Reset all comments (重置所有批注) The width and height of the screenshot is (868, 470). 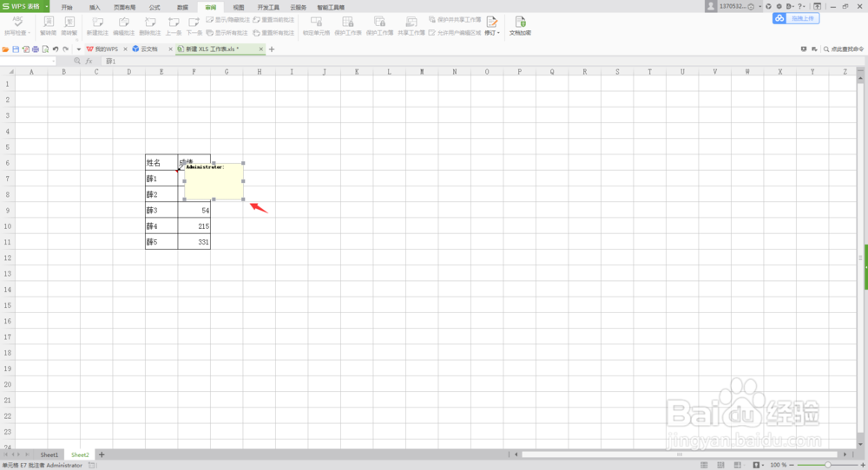click(273, 33)
